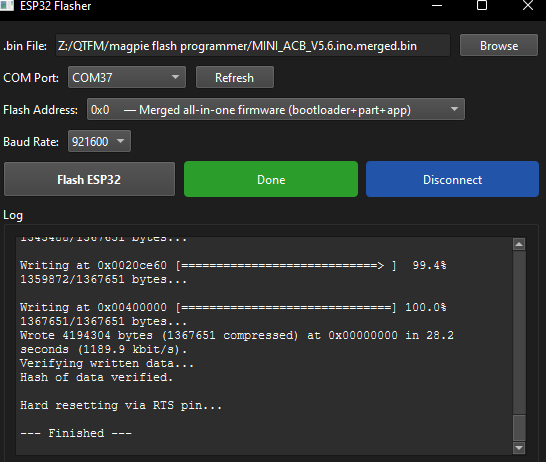Click the Flash ESP32 button

coord(89,179)
